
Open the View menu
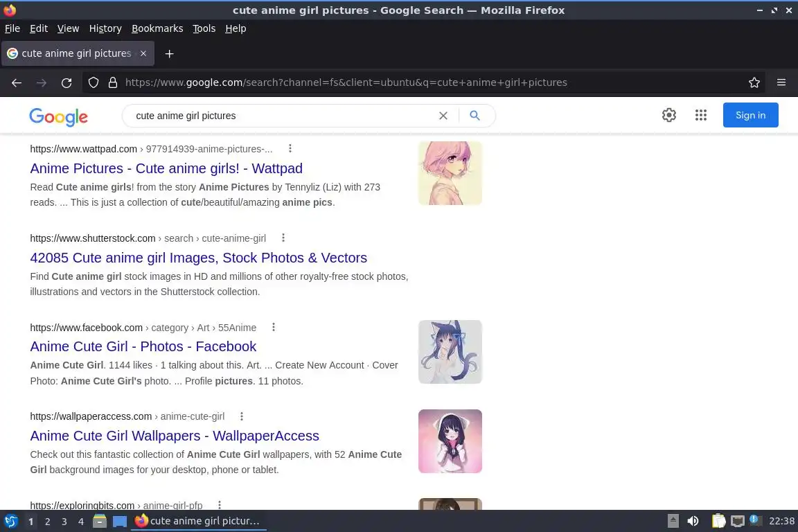tap(68, 28)
